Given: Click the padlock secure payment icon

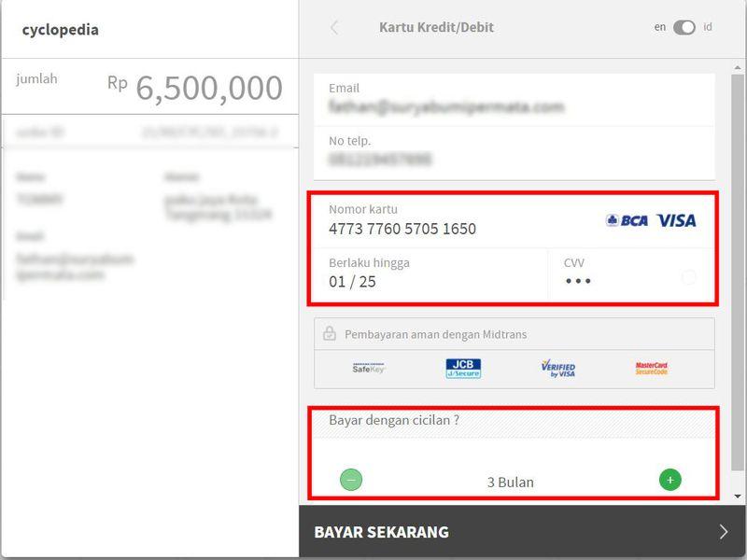Looking at the screenshot, I should (x=330, y=334).
